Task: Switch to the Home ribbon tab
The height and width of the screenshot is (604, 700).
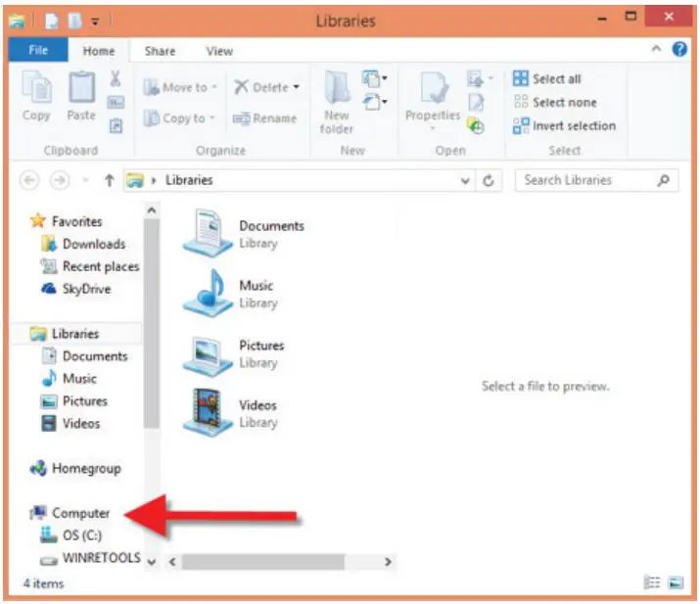Action: point(99,51)
